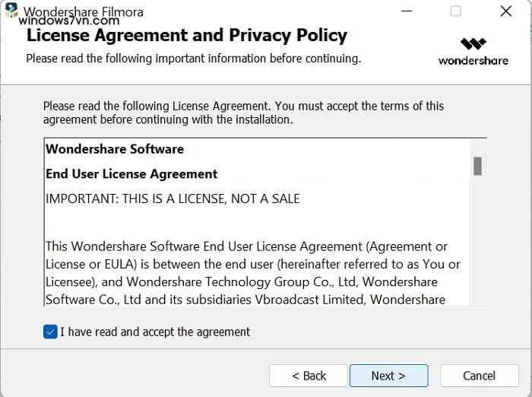Click the Wondershare logo mark
Viewport: 532px width, 397px height.
click(x=473, y=43)
